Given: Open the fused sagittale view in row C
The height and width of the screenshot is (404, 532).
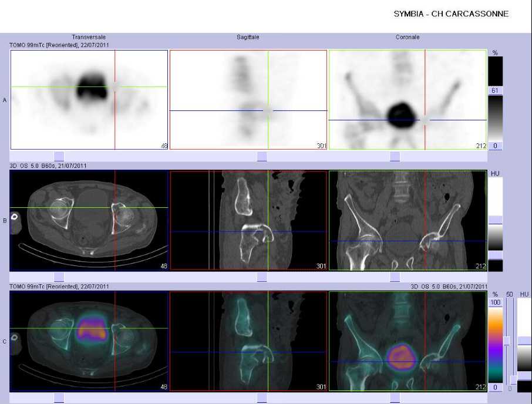Looking at the screenshot, I should 248,341.
